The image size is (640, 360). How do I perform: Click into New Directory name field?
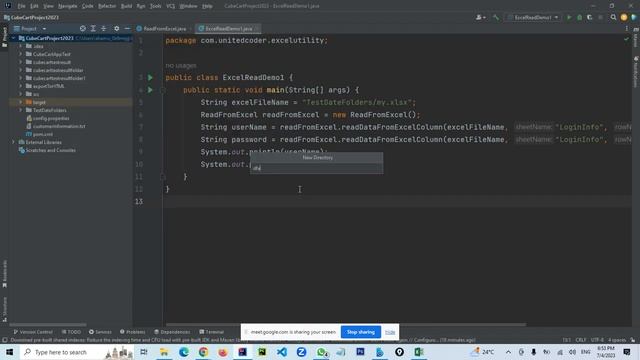[317, 168]
